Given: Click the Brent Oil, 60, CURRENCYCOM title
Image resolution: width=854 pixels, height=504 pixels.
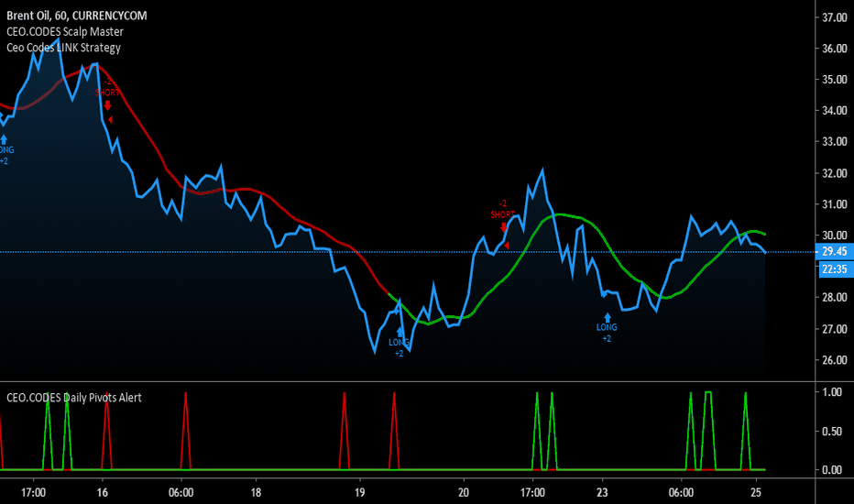Looking at the screenshot, I should tap(77, 16).
